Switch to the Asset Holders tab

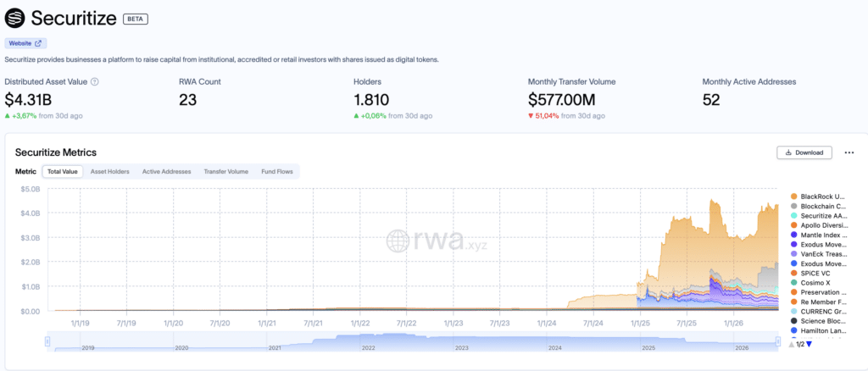tap(109, 171)
